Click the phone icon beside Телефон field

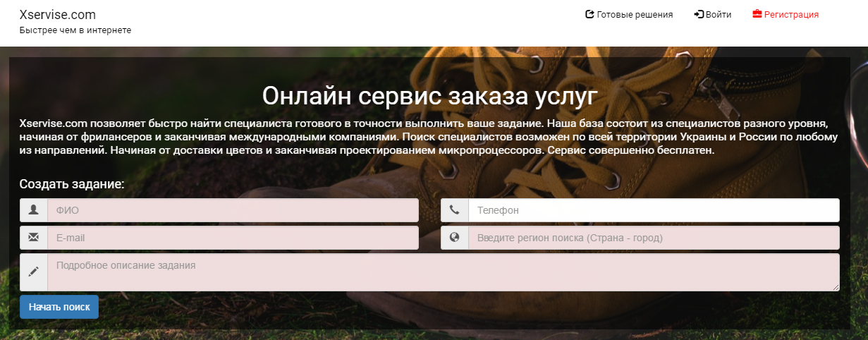click(x=454, y=210)
